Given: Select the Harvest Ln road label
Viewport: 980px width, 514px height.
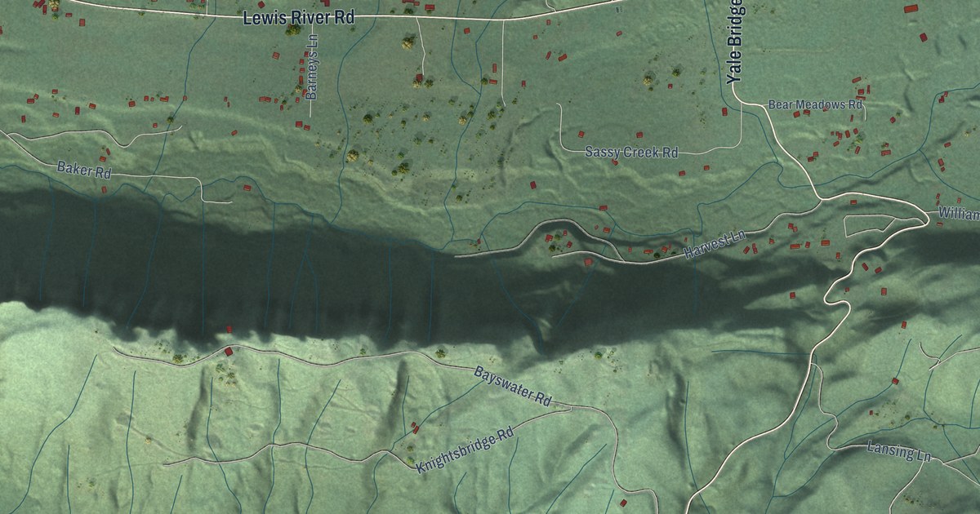Looking at the screenshot, I should (x=715, y=245).
